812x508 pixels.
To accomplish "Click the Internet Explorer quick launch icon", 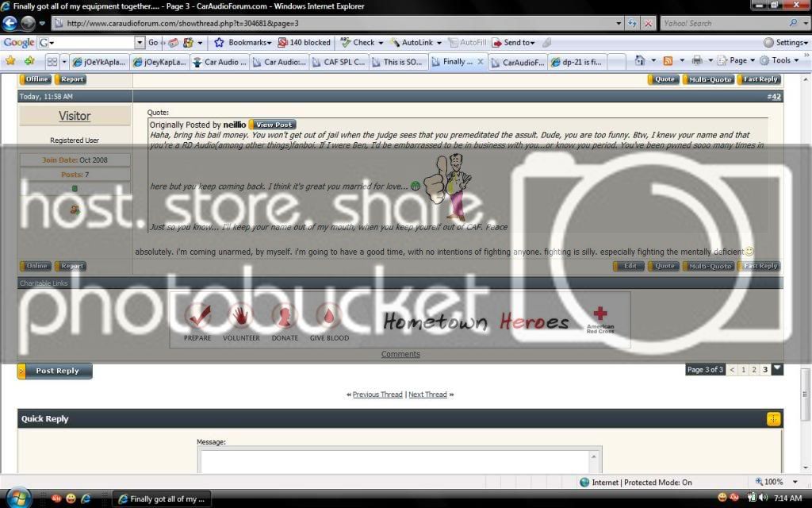I will click(86, 498).
